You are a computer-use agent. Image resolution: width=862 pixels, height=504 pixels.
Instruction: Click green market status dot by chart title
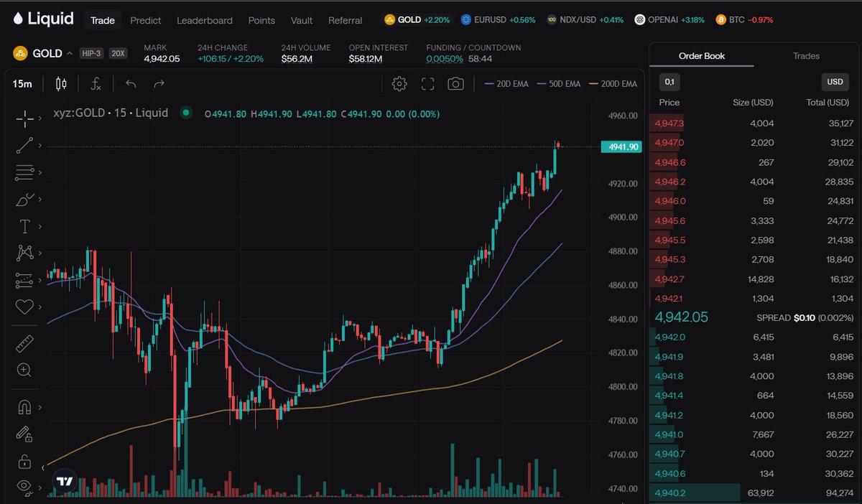(x=186, y=112)
